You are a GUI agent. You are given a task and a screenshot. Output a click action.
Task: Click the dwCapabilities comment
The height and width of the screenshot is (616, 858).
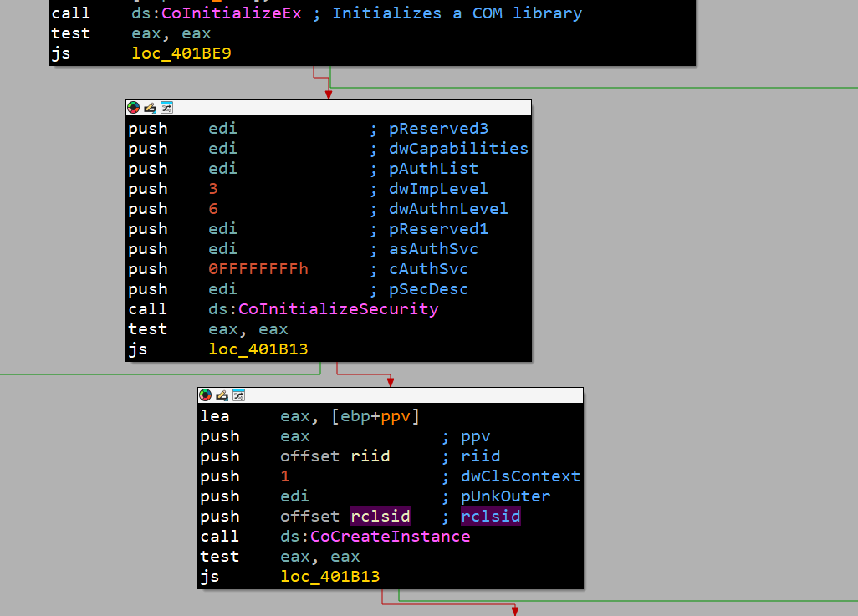[458, 149]
